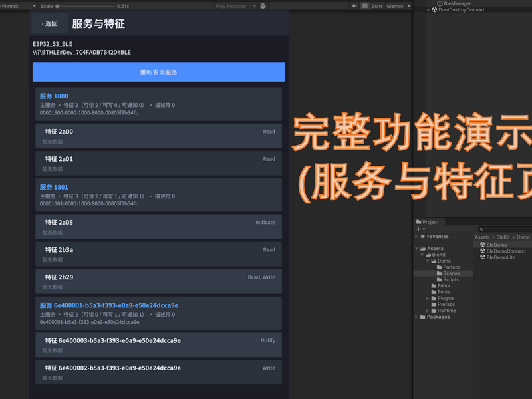Select the 特征 2b29 Read, Write row

[x=158, y=281]
